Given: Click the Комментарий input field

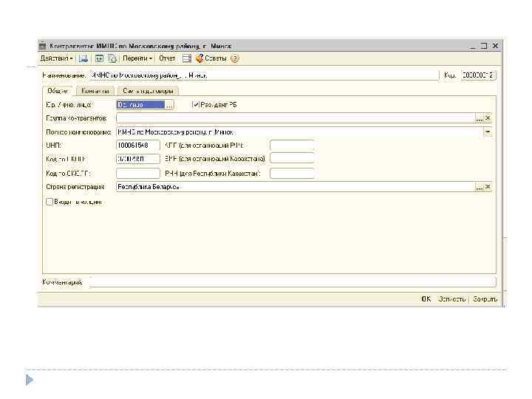Looking at the screenshot, I should 293,282.
